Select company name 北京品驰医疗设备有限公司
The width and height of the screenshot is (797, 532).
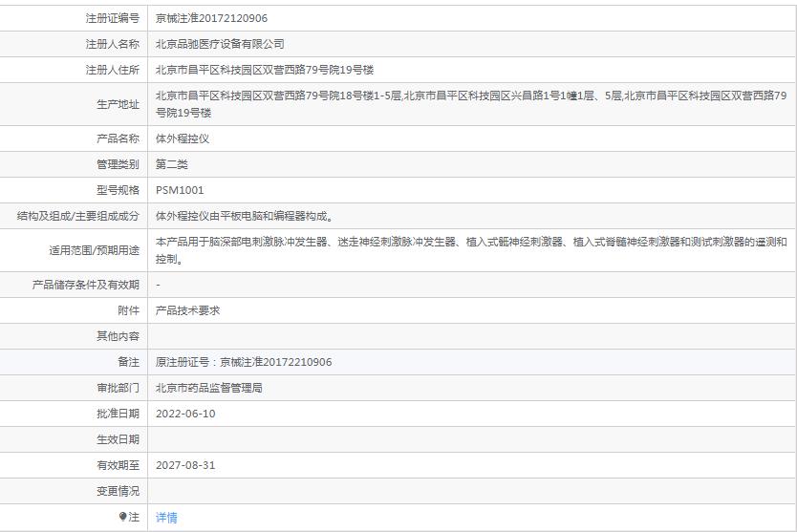[x=220, y=44]
